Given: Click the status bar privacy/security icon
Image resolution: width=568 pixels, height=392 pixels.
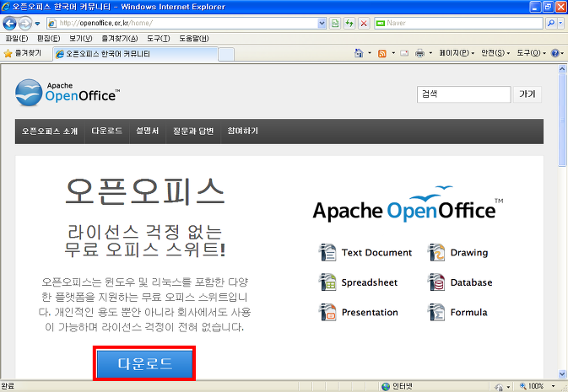Looking at the screenshot, I should (499, 387).
